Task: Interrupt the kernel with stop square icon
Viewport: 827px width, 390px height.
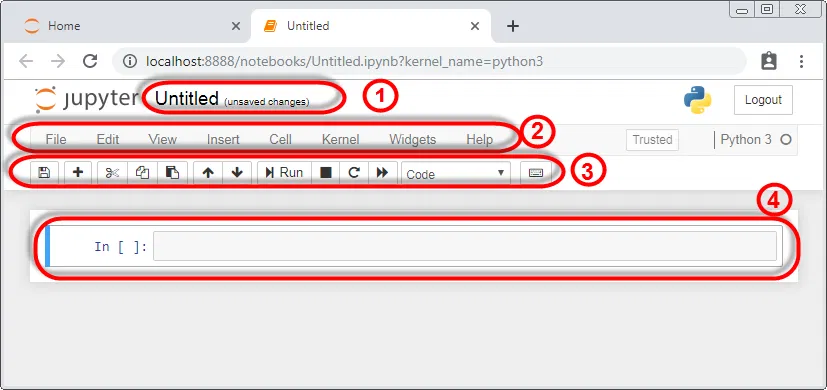Action: pos(326,173)
